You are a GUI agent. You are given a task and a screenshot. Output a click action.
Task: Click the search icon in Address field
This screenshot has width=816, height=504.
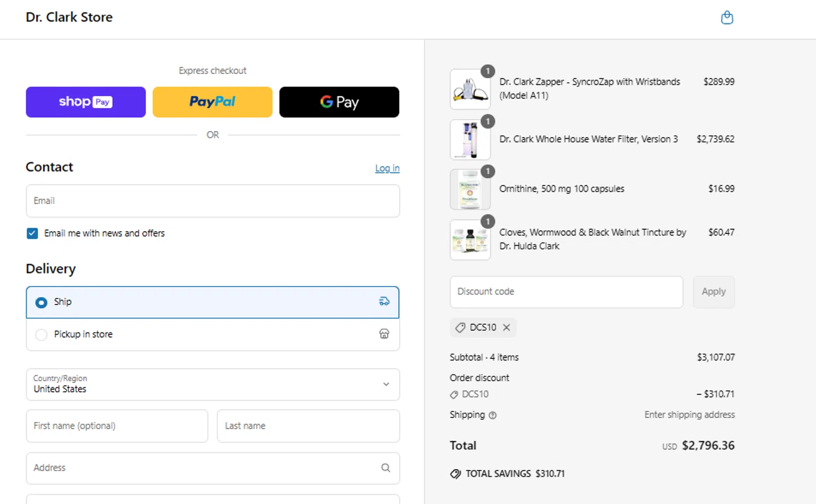click(x=386, y=468)
